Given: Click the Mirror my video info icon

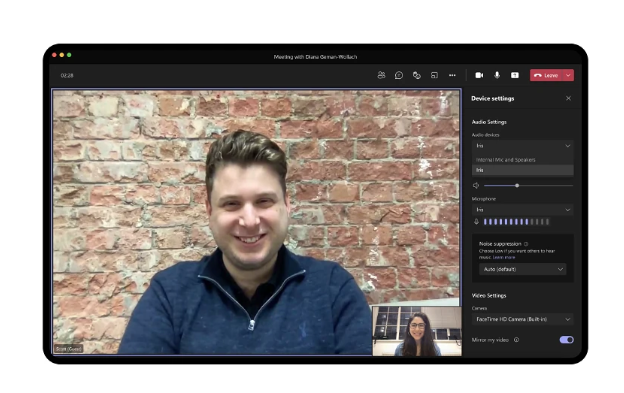Looking at the screenshot, I should click(517, 340).
